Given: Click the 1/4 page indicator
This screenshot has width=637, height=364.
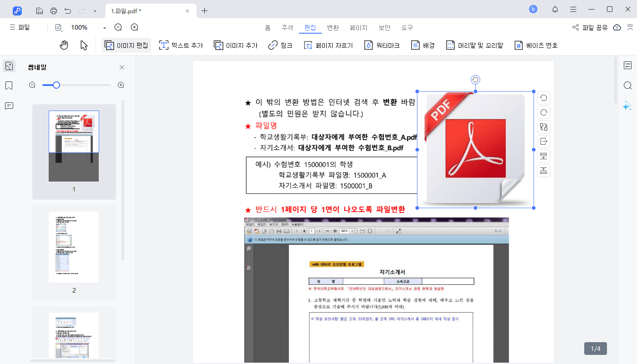Looking at the screenshot, I should point(596,349).
